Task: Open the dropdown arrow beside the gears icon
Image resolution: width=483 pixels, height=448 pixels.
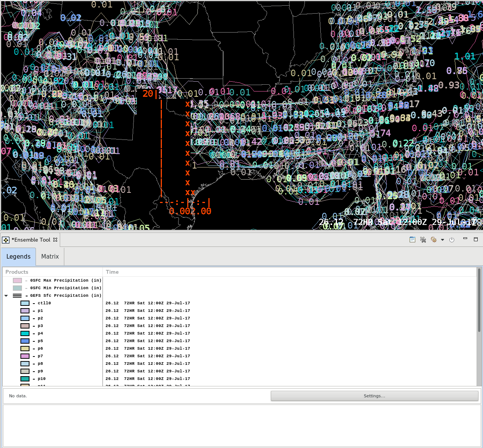Action: [442, 240]
